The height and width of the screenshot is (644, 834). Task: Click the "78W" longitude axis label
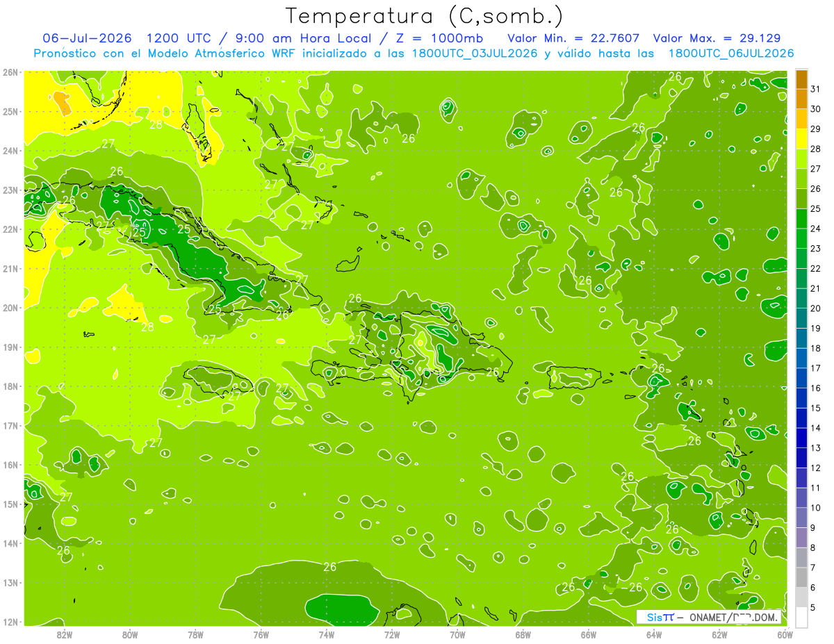[x=195, y=634]
